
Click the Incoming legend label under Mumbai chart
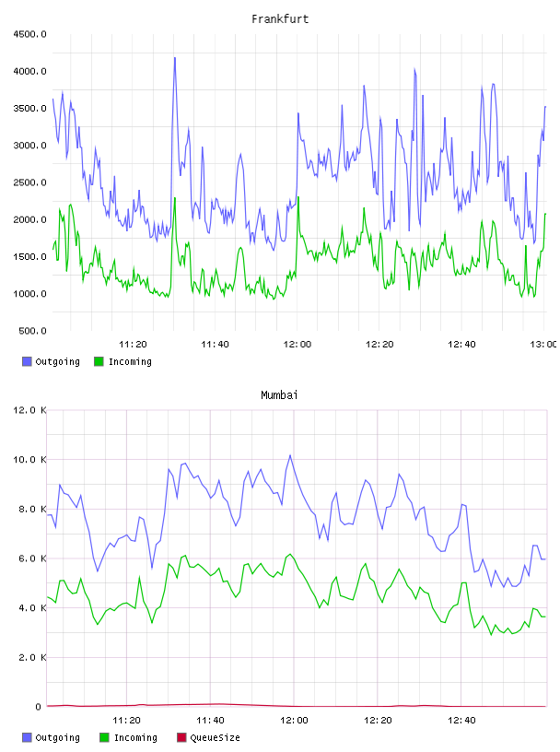click(x=135, y=737)
